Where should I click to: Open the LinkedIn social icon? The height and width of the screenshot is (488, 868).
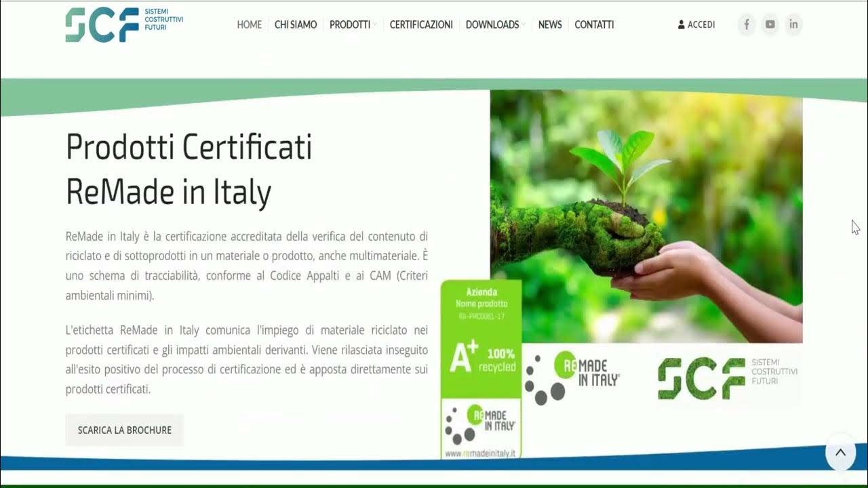click(x=793, y=24)
